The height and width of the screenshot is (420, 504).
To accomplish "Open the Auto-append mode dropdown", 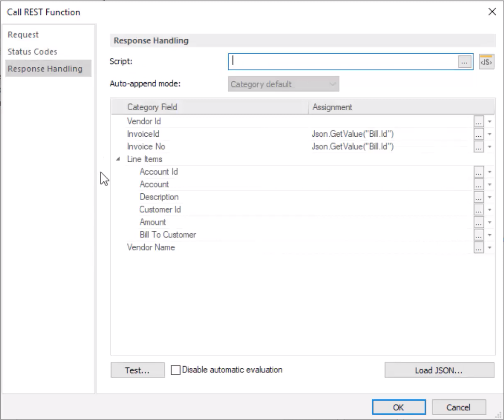I will (x=333, y=84).
